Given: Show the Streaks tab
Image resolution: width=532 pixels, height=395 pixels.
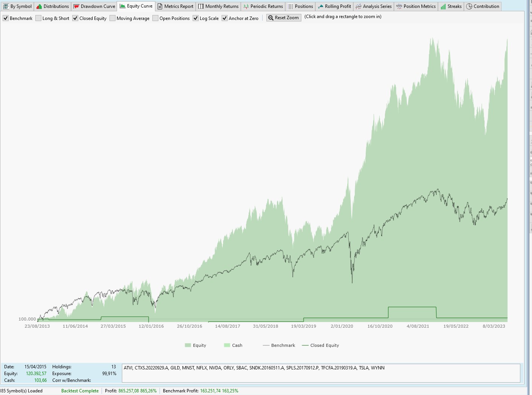Looking at the screenshot, I should click(451, 6).
